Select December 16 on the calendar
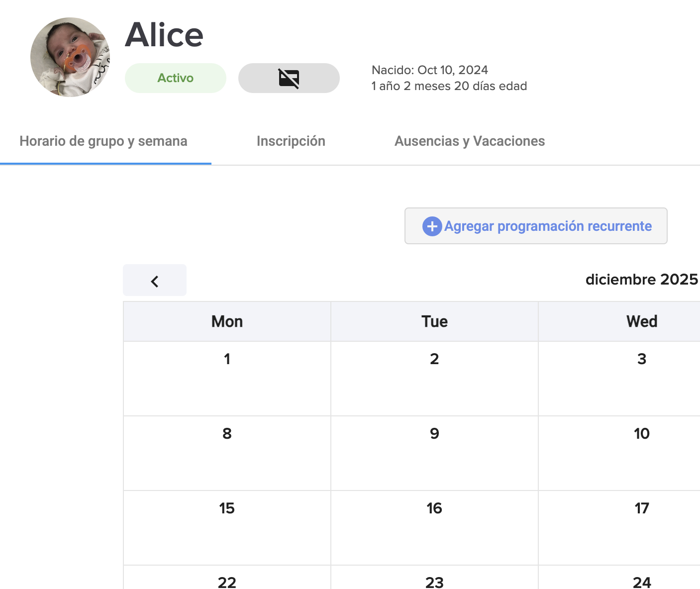The image size is (700, 589). click(434, 528)
